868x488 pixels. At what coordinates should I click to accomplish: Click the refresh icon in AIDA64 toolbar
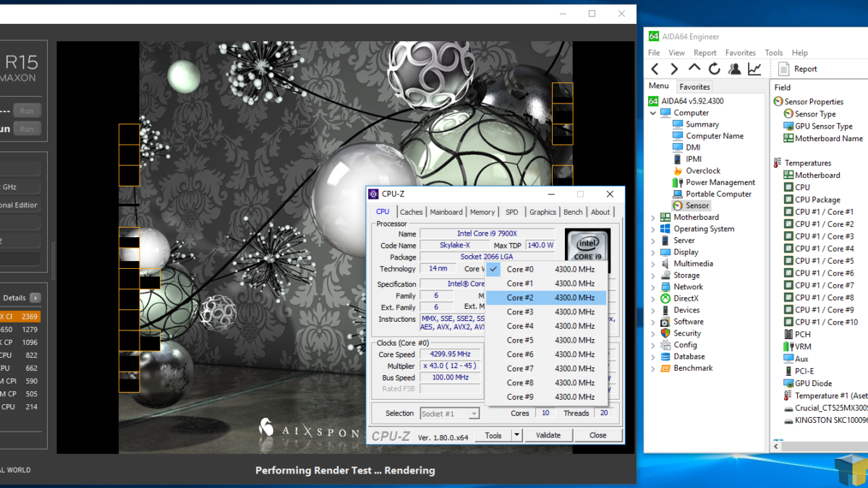tap(714, 68)
